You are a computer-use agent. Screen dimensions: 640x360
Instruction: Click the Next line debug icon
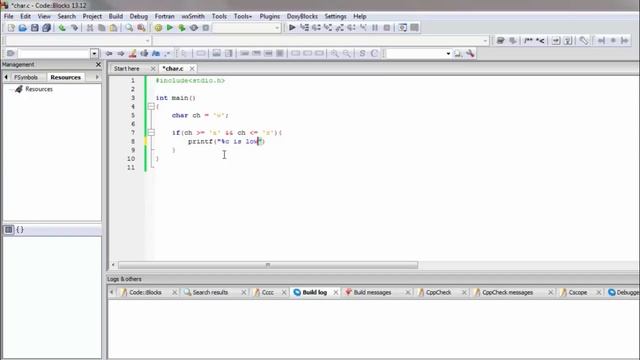[x=316, y=28]
